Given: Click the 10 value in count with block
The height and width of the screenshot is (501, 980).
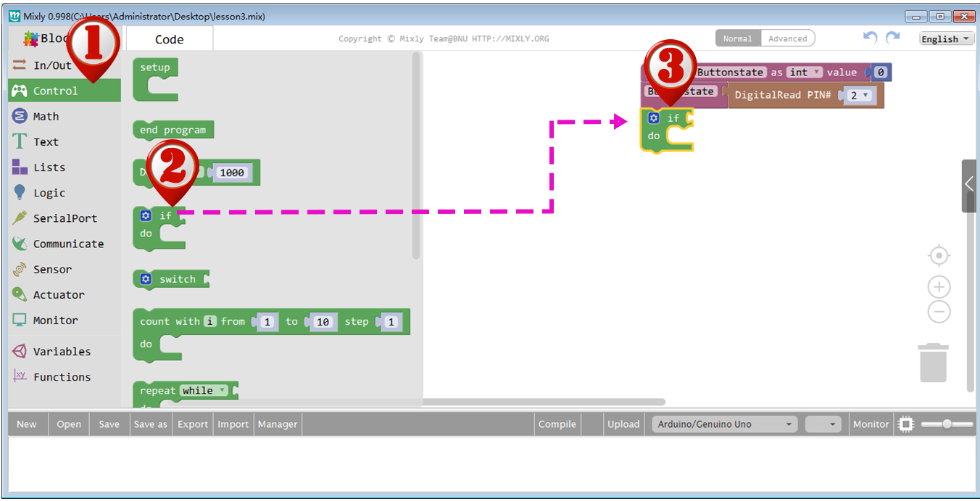Looking at the screenshot, I should point(323,322).
